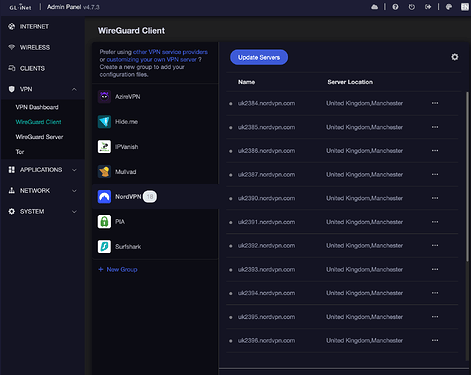Click the Network sidebar icon

(12, 191)
